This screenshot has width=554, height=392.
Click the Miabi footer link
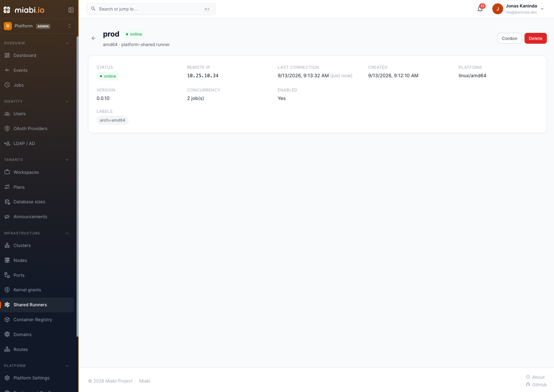tap(145, 381)
